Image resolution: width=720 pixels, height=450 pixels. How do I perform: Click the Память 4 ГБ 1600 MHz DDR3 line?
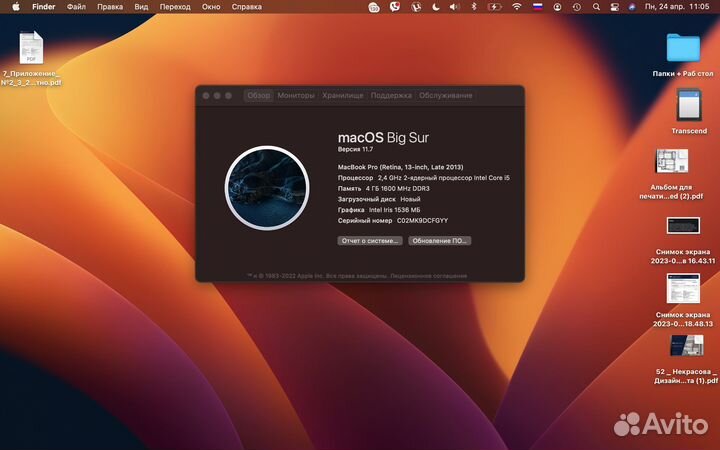(x=384, y=188)
